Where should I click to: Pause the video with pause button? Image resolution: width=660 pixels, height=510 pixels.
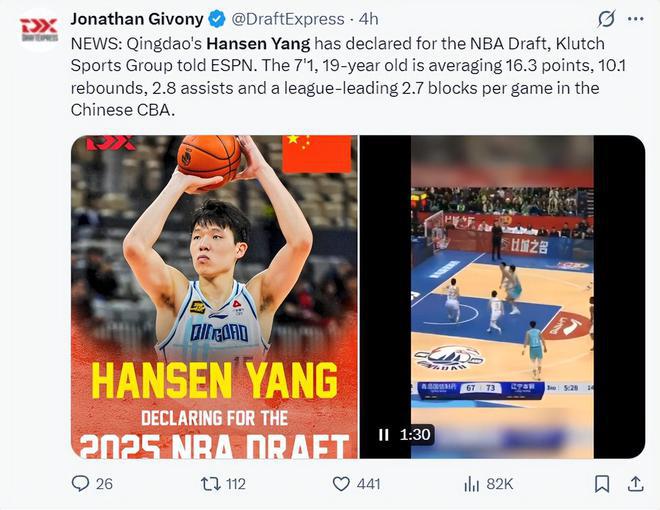click(x=383, y=434)
